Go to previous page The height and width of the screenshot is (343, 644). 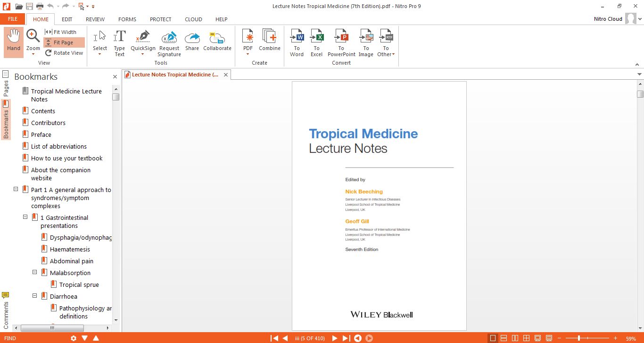[x=285, y=338]
